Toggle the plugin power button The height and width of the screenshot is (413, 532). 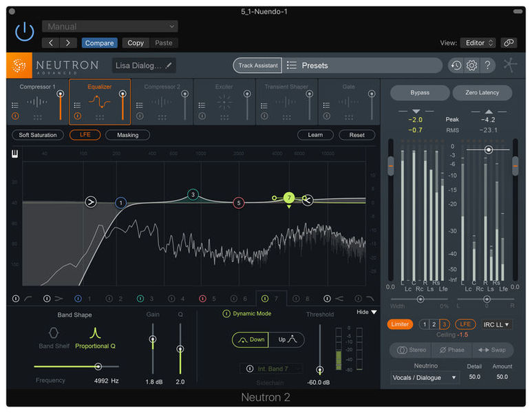[24, 32]
